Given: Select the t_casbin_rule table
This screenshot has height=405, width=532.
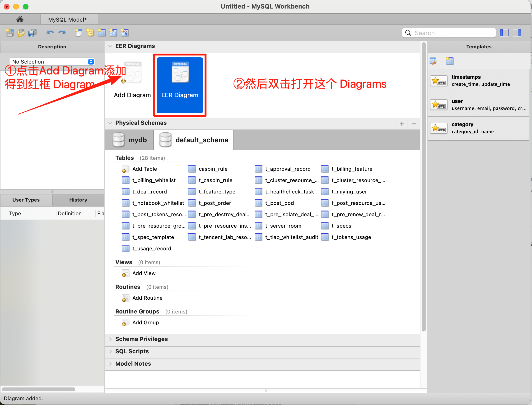Looking at the screenshot, I should click(x=210, y=180).
